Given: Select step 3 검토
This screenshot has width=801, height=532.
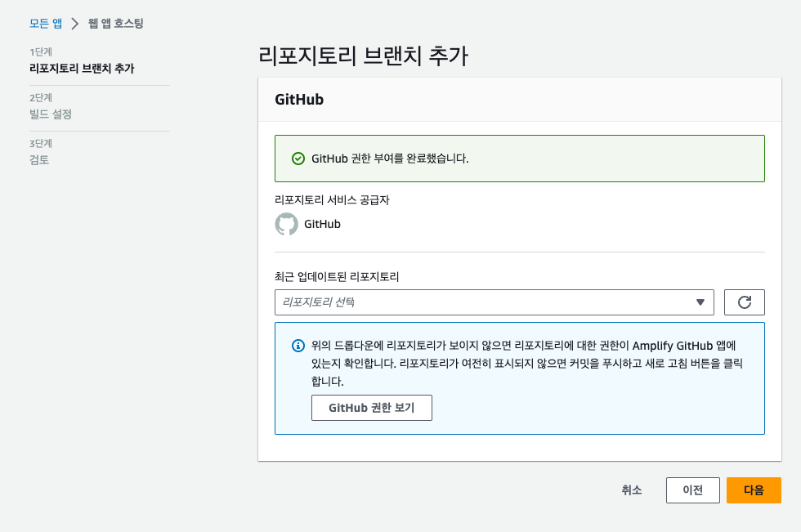Looking at the screenshot, I should [x=39, y=160].
